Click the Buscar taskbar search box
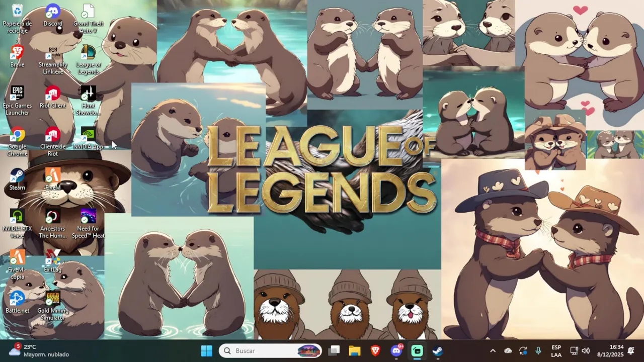Screen dimensions: 644x362 point(271,351)
